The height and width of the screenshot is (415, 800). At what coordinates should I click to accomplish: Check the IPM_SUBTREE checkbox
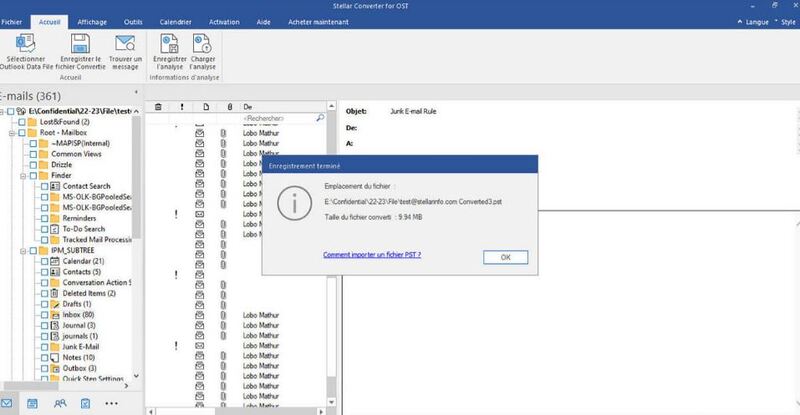coord(33,250)
